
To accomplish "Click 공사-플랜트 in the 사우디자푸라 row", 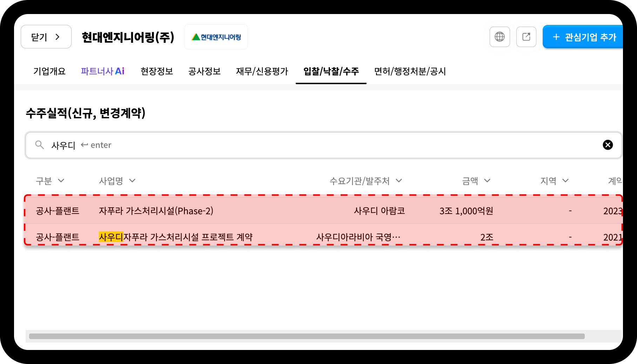I will point(58,237).
